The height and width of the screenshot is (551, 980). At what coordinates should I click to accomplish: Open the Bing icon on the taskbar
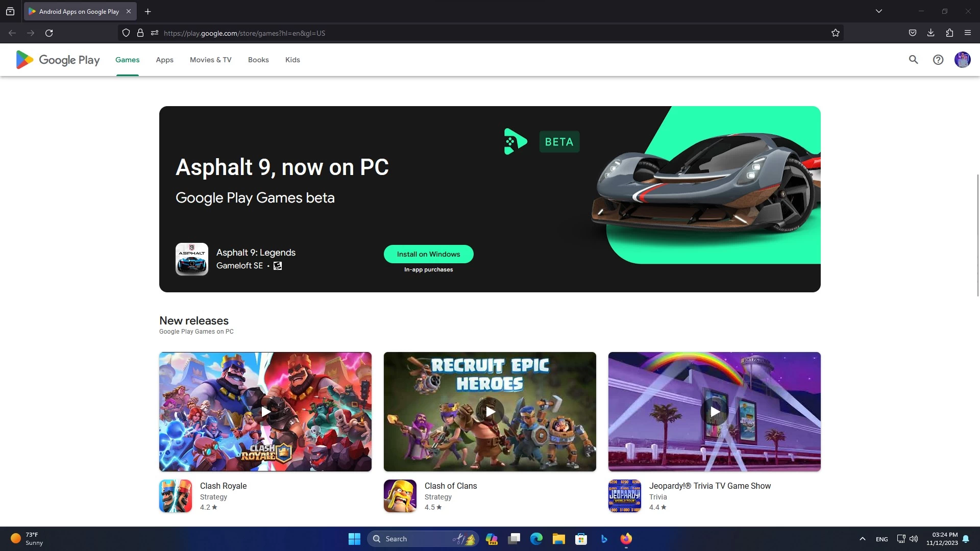[x=604, y=539]
